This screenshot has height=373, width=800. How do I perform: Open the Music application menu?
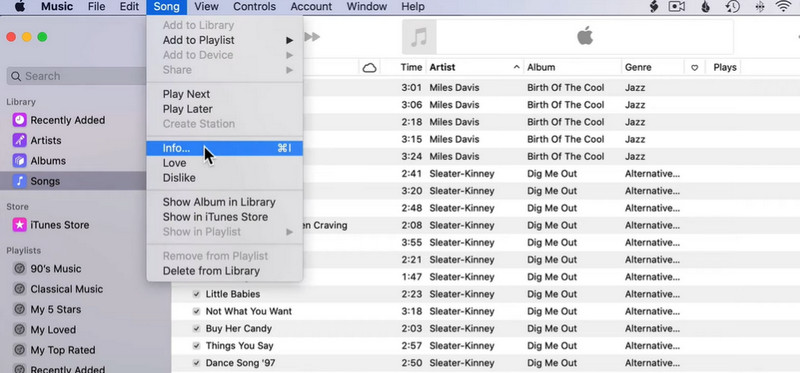(x=57, y=7)
